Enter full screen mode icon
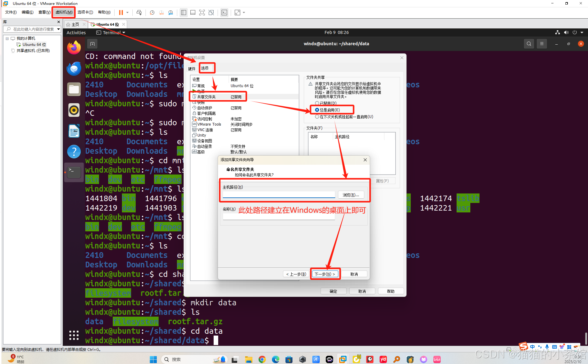This screenshot has height=364, width=588. click(202, 13)
